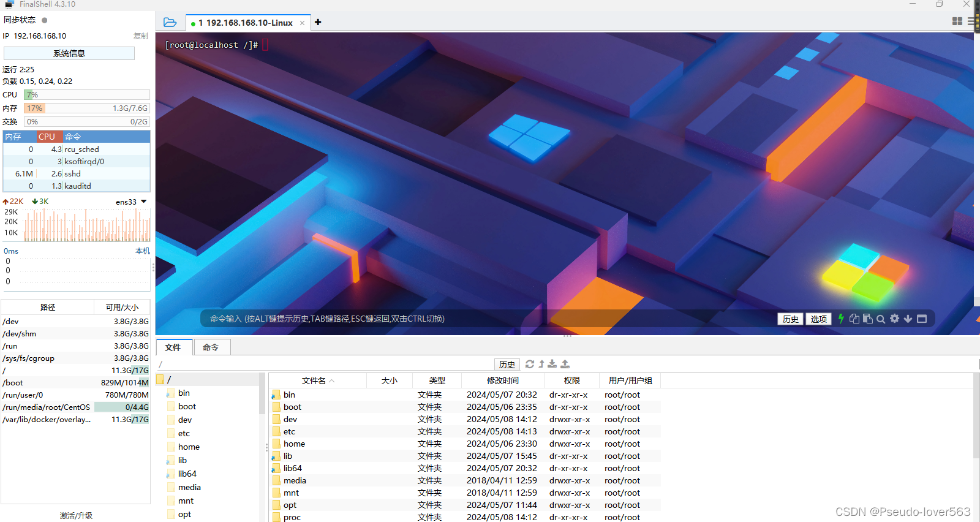
Task: Select the sshd process row
Action: 77,174
